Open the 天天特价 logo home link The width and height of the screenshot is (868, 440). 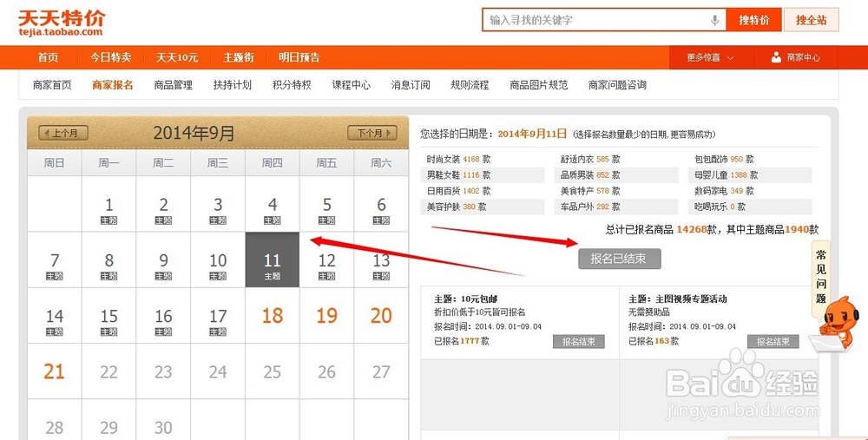click(61, 23)
